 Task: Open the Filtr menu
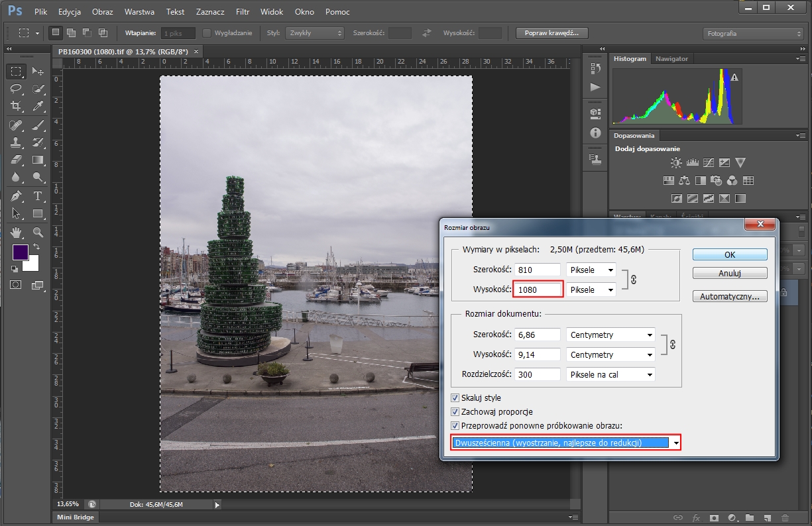coord(242,12)
